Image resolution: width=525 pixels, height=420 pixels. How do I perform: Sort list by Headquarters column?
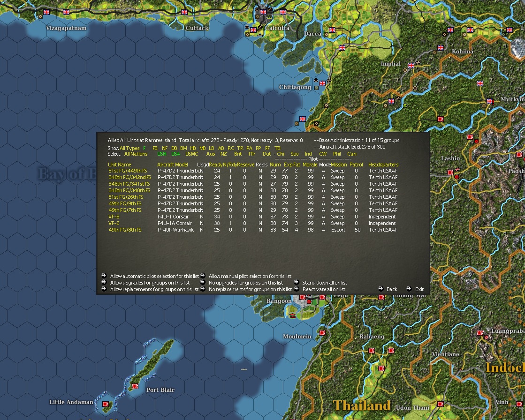pos(383,165)
